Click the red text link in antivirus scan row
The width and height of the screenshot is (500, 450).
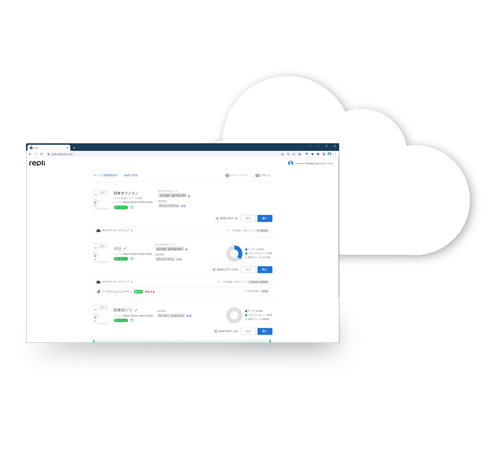pos(150,292)
